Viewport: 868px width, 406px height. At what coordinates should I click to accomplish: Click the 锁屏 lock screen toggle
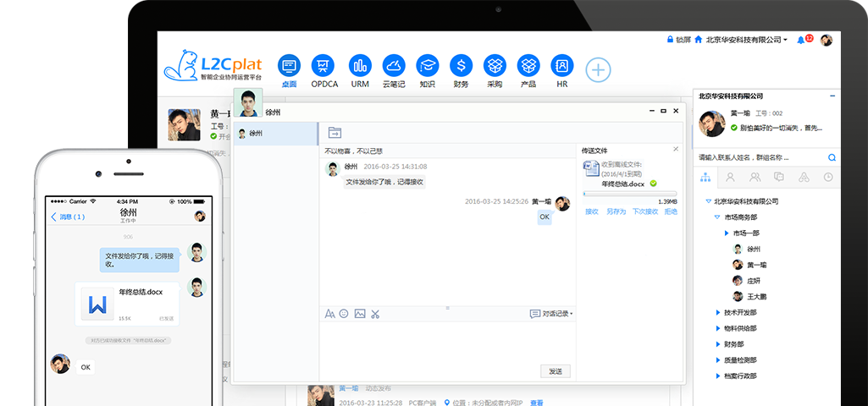678,40
